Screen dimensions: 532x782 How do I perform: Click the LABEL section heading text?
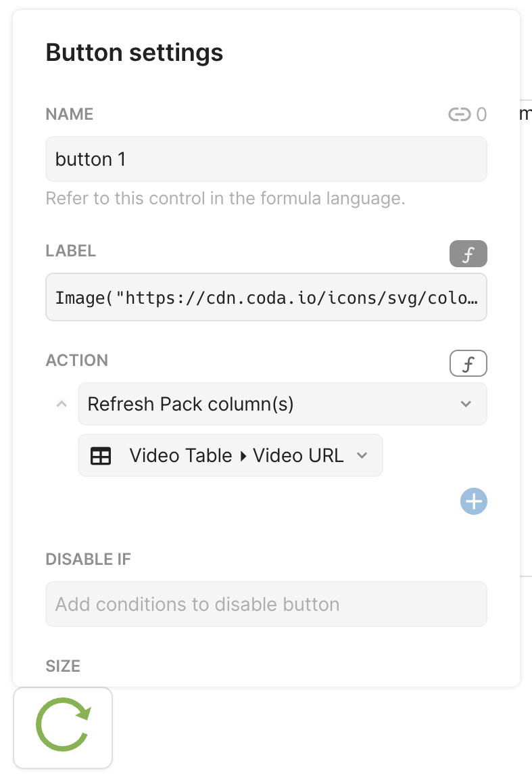(x=71, y=251)
